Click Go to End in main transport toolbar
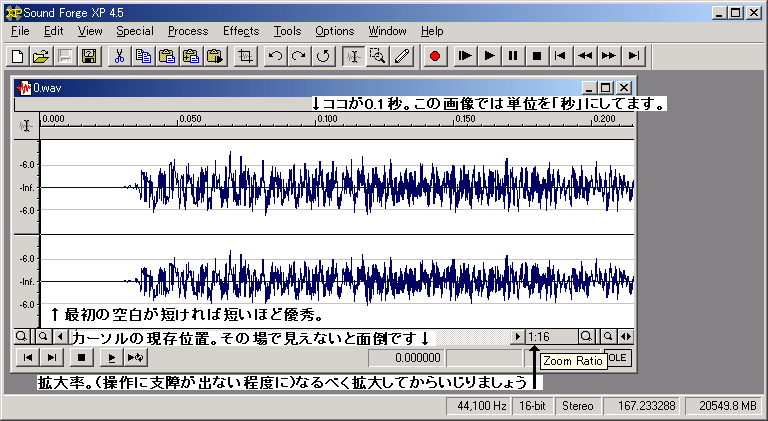This screenshot has width=768, height=421. pos(633,56)
